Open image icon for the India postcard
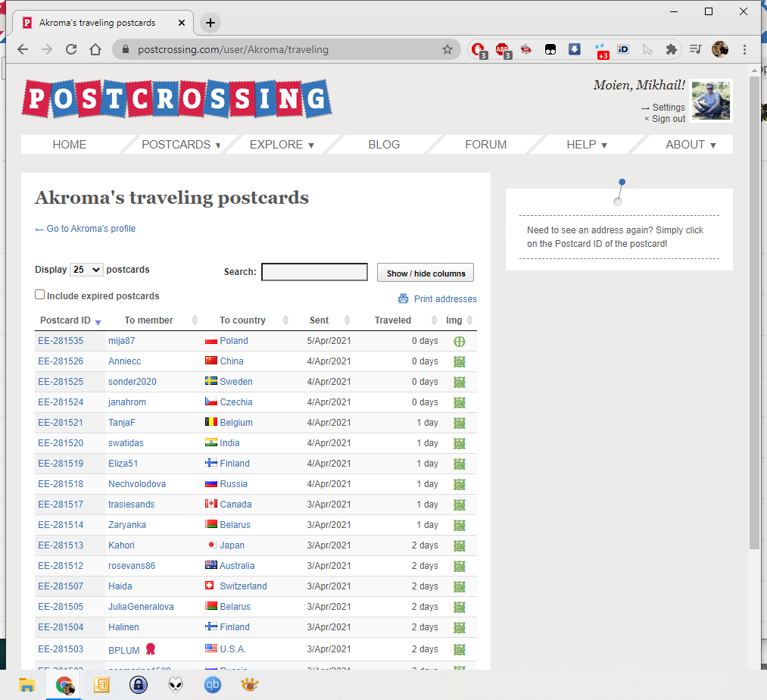This screenshot has width=767, height=700. click(x=460, y=444)
